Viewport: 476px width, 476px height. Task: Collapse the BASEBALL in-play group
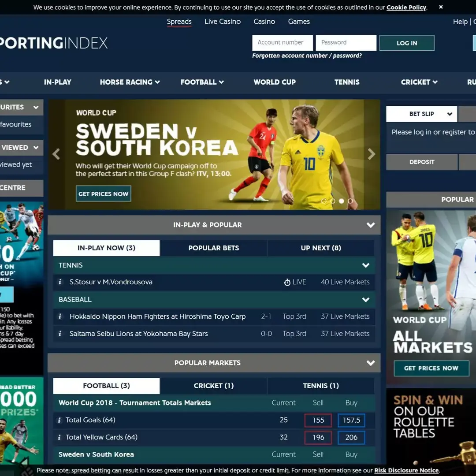click(366, 300)
